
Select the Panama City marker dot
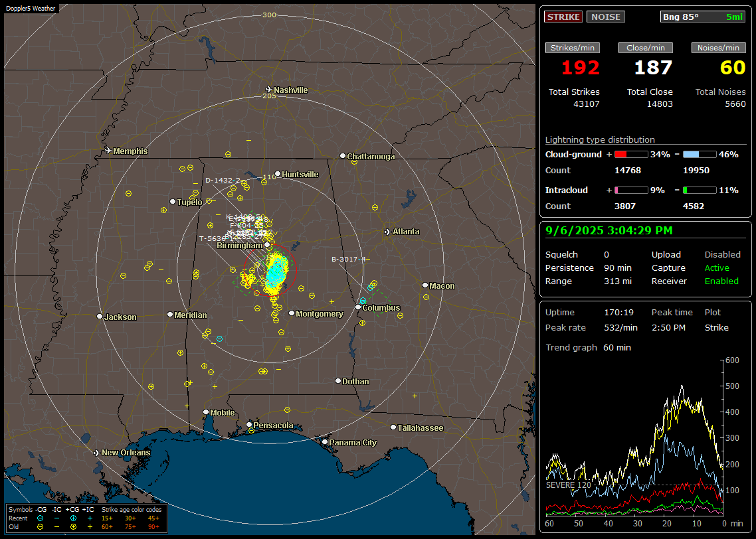pos(325,441)
